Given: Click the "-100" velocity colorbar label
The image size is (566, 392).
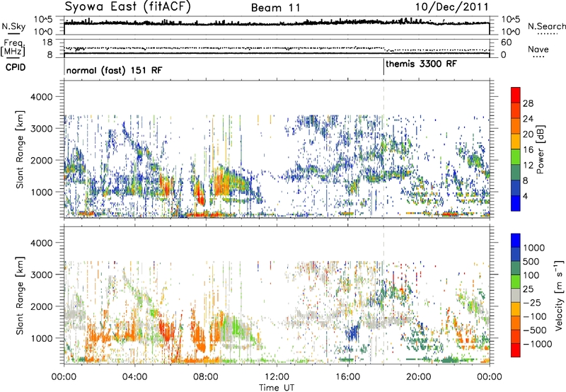Looking at the screenshot, I should pos(535,316).
